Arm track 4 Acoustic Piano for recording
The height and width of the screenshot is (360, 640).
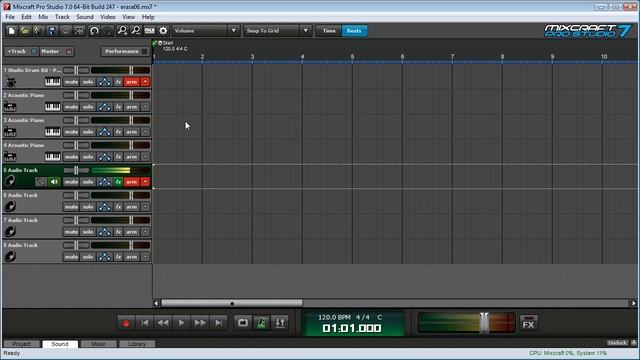(131, 157)
